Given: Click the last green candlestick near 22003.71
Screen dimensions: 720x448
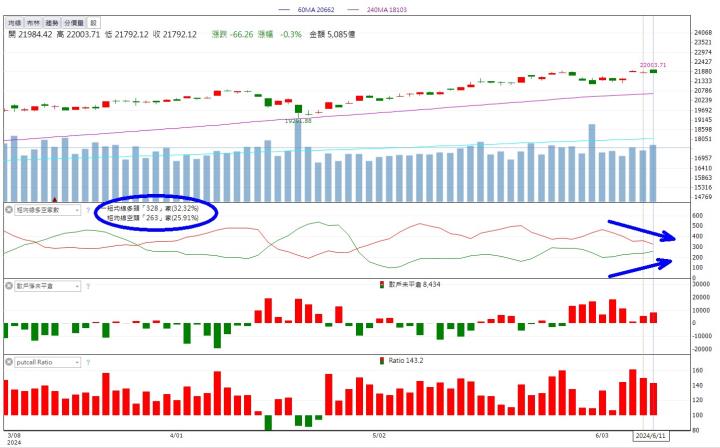Looking at the screenshot, I should (653, 71).
